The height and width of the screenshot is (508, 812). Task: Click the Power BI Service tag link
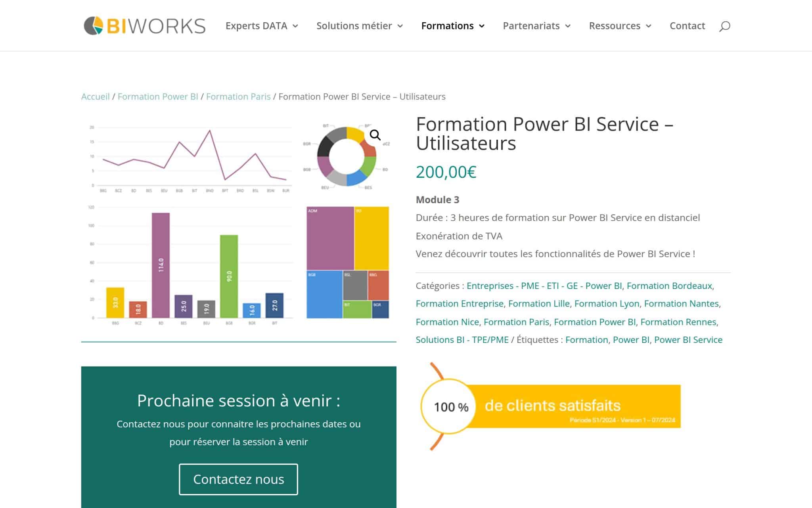(x=688, y=340)
